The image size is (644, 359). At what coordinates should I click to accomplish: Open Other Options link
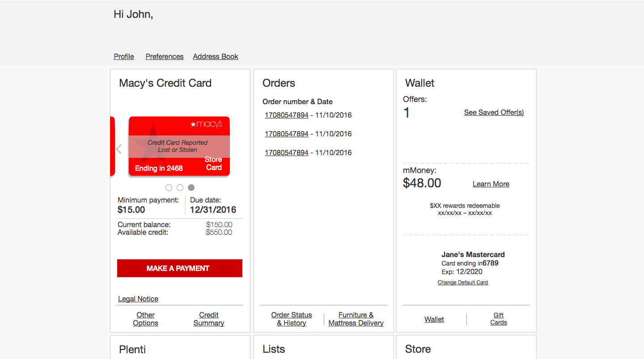(x=145, y=319)
